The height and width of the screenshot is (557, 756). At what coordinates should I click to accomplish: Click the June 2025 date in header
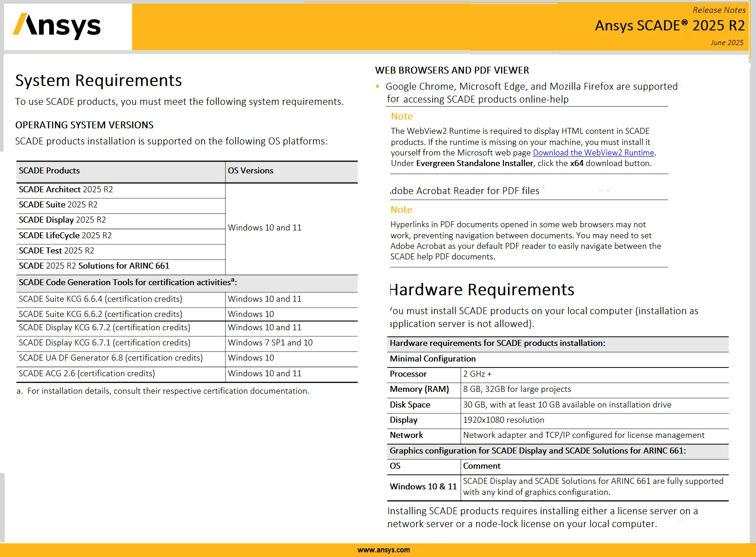727,43
